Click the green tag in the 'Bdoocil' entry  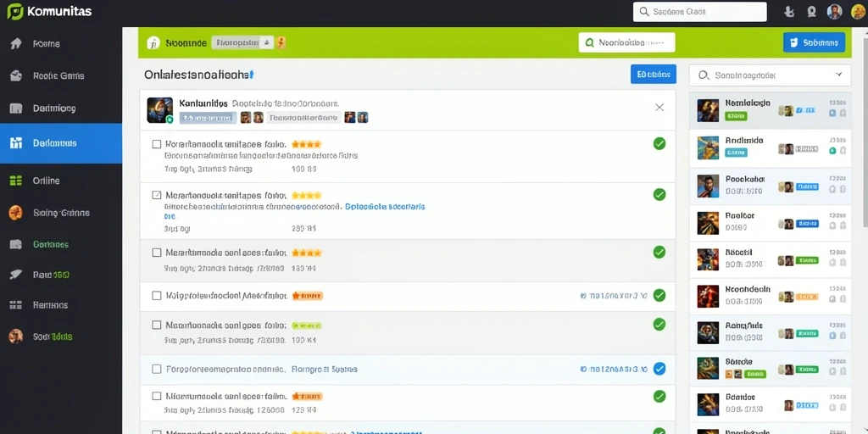click(x=807, y=260)
